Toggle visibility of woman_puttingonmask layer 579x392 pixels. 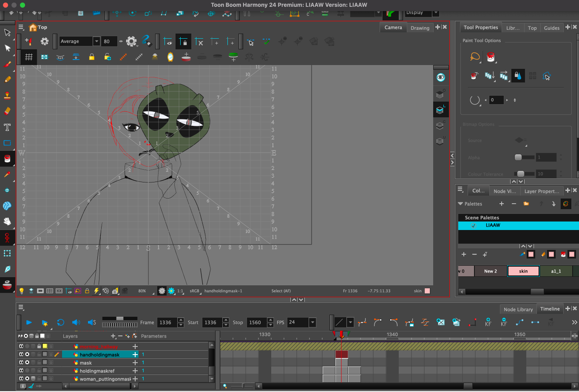[x=27, y=378]
